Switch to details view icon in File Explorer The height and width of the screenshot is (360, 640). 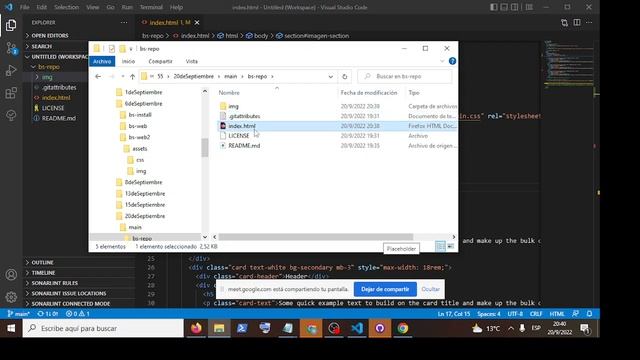[440, 246]
